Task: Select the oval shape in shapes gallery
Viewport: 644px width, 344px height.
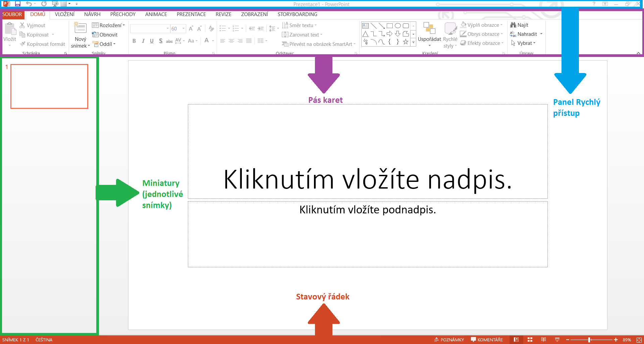Action: [398, 26]
